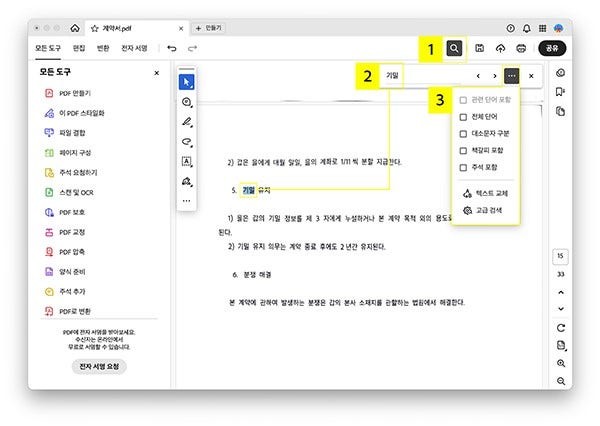
Task: Open the 스캔 및 OCR tool
Action: [69, 192]
